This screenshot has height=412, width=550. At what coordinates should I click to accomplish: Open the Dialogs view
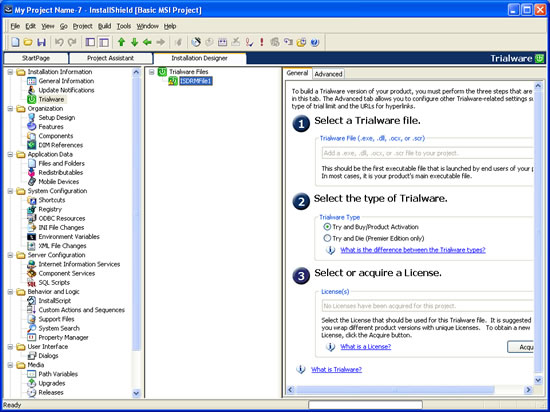click(48, 356)
